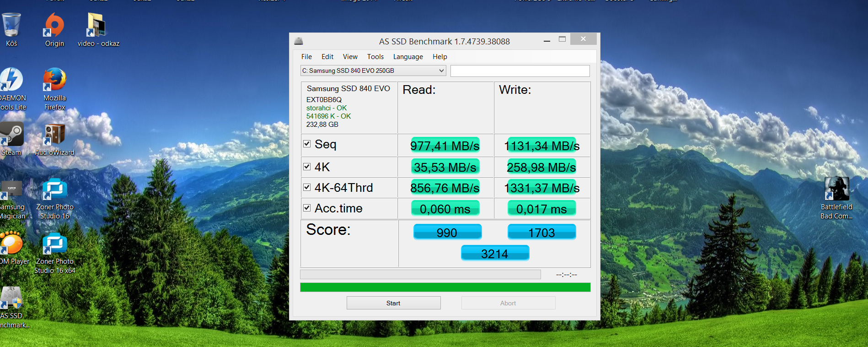Open the View menu
Viewport: 868px width, 347px height.
tap(350, 57)
